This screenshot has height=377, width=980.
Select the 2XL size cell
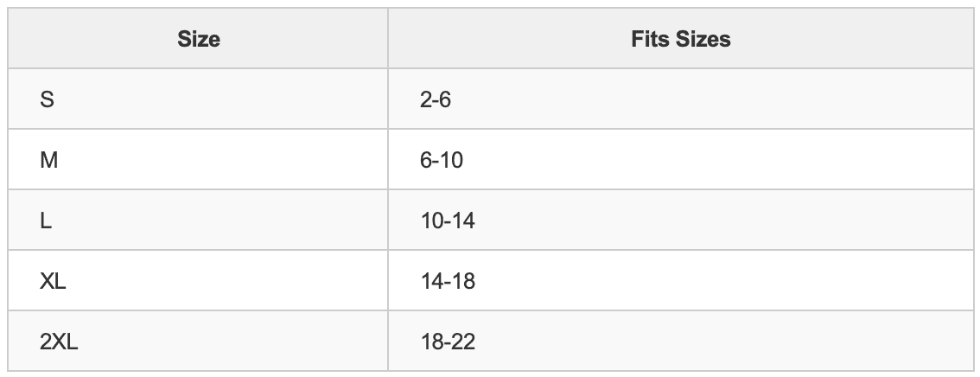tap(198, 342)
